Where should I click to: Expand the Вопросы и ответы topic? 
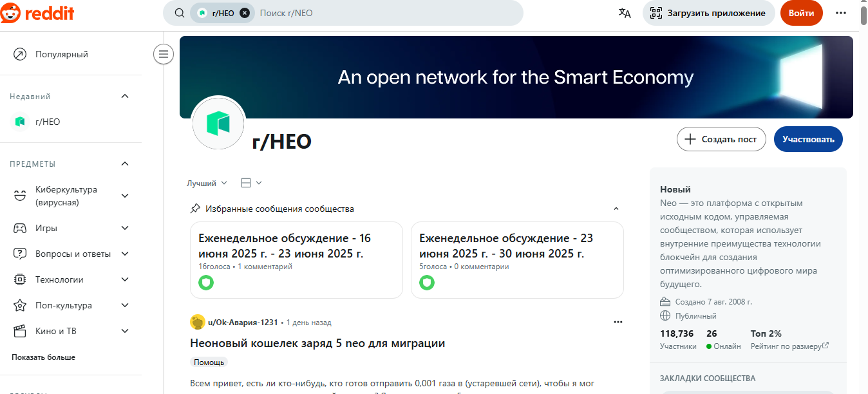pyautogui.click(x=125, y=254)
